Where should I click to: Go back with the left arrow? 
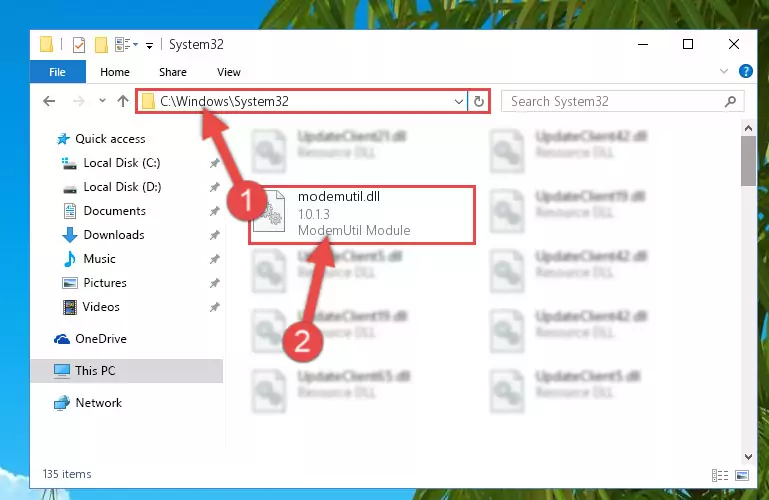[x=49, y=101]
